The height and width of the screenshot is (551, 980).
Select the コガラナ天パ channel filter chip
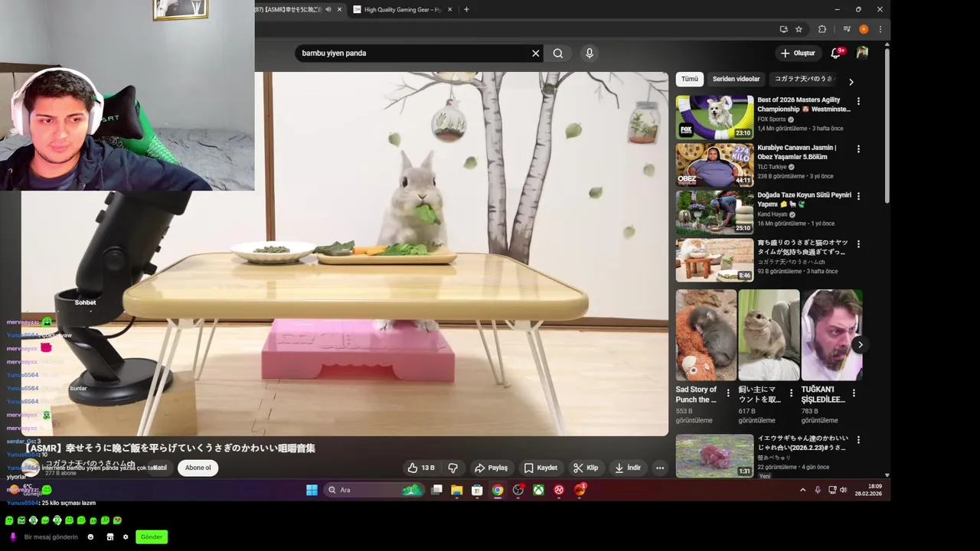coord(803,79)
